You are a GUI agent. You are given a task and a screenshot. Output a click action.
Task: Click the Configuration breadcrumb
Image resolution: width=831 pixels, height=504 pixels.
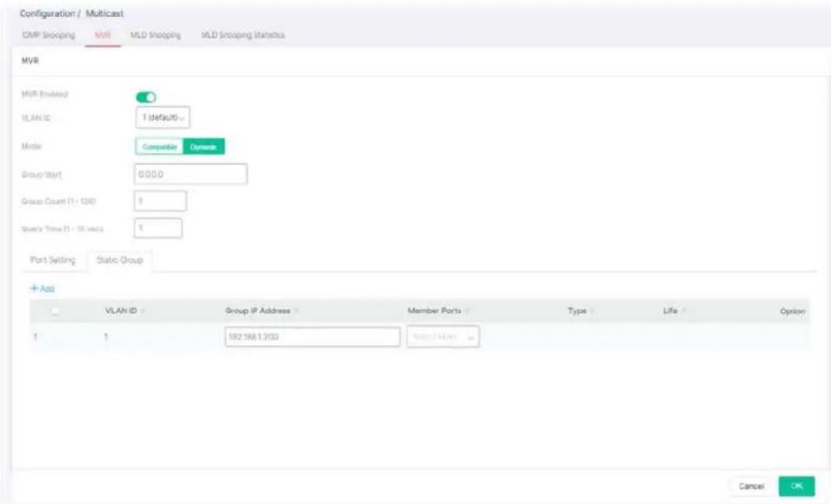[47, 13]
